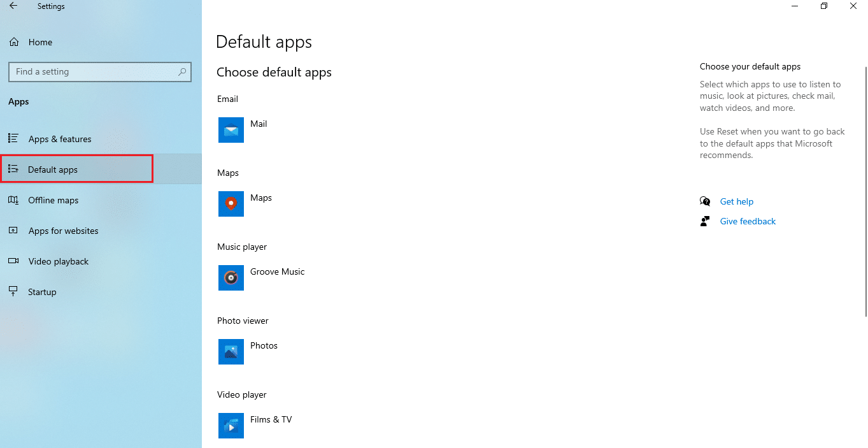Viewport: 868px width, 448px height.
Task: Change default Maps app
Action: (x=261, y=198)
